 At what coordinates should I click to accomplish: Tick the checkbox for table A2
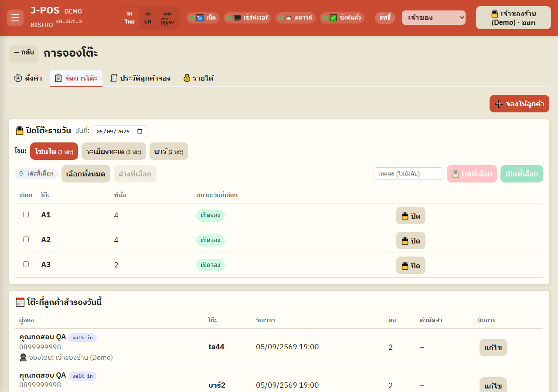point(26,239)
